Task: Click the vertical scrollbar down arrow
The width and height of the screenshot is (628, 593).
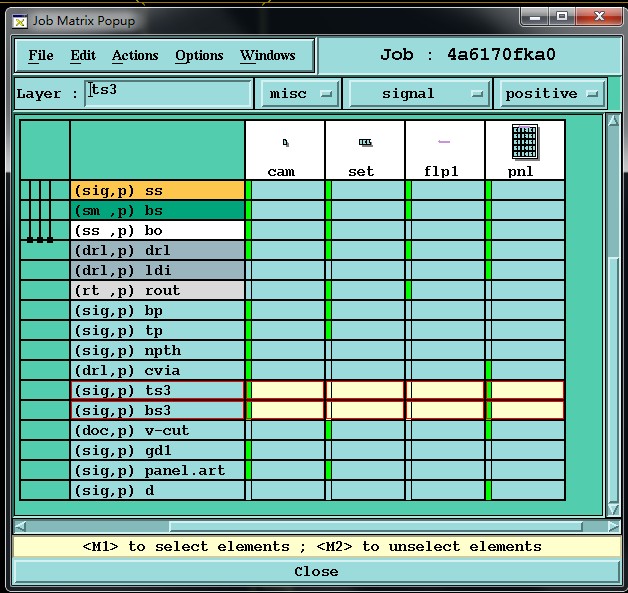Action: (x=613, y=509)
